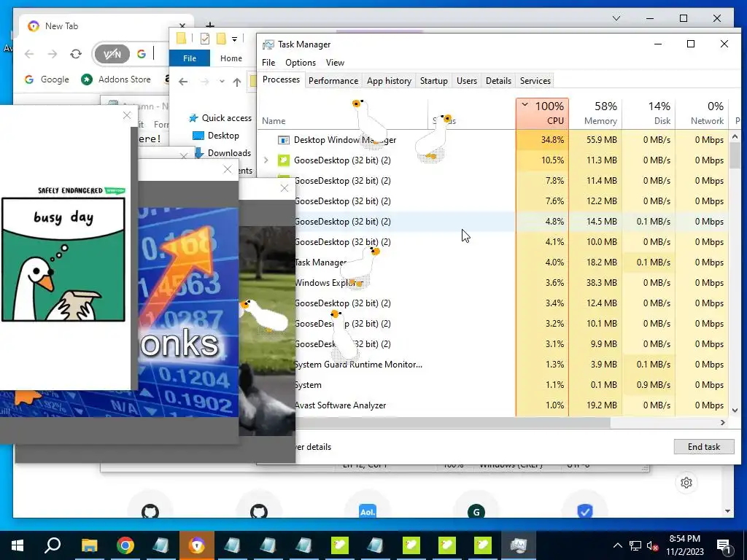Open recent locations dropdown in File Explorer
Image resolution: width=747 pixels, height=560 pixels.
click(222, 82)
